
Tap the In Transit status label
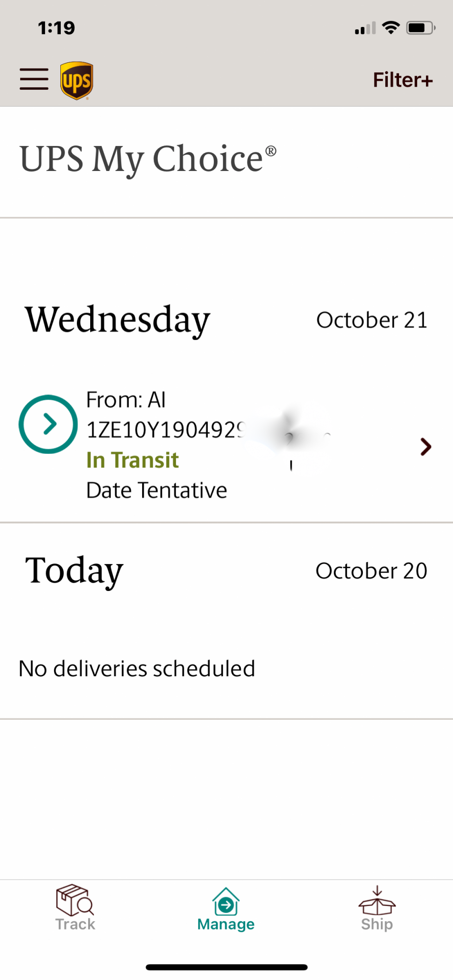tap(132, 460)
